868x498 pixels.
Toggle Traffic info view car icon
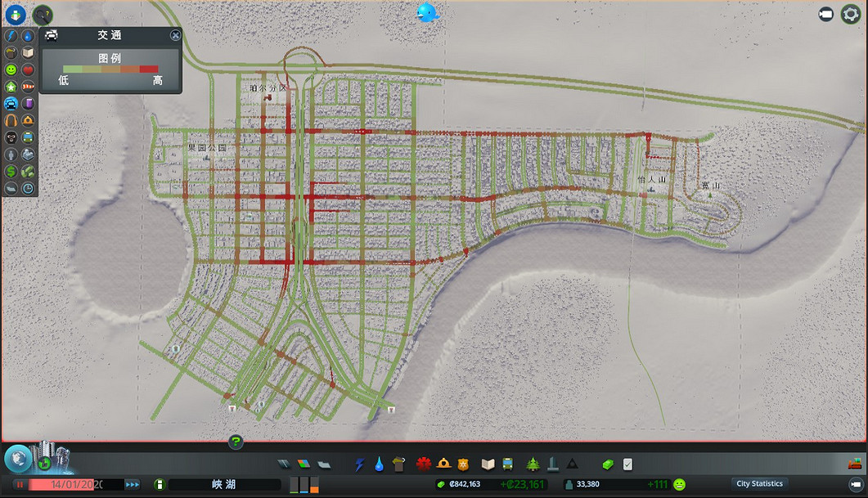11,104
